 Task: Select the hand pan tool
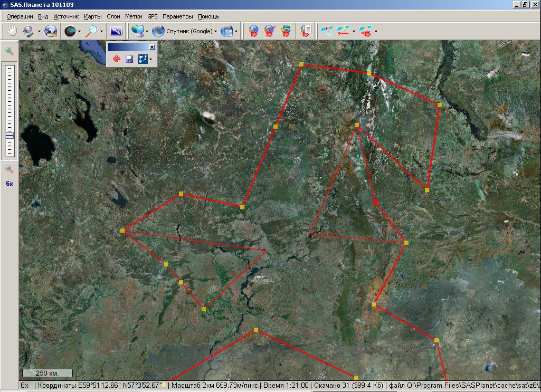[12, 31]
